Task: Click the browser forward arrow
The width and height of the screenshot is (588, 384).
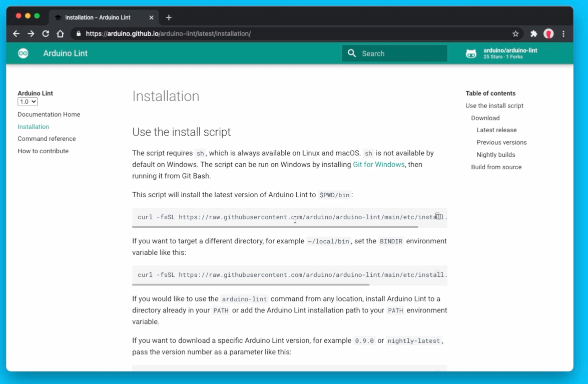Action: [31, 34]
